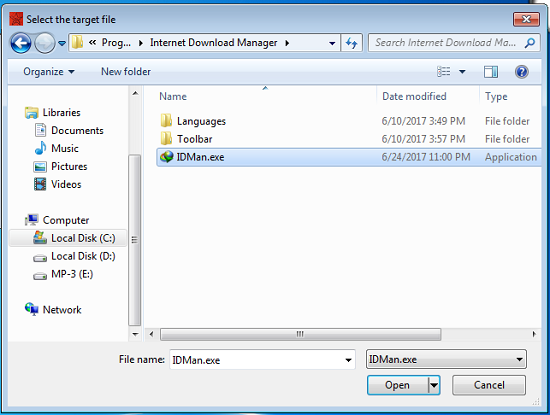Open File name dropdown arrow
This screenshot has width=550, height=415.
click(348, 360)
